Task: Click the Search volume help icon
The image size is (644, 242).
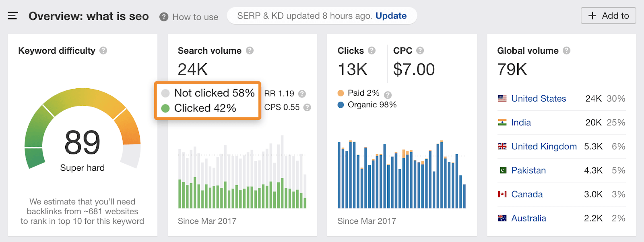Action: pos(250,50)
